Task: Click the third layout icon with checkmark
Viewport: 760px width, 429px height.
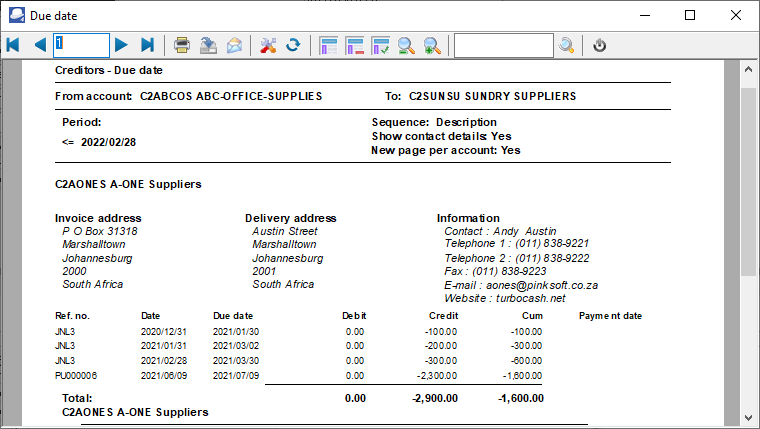Action: coord(381,45)
